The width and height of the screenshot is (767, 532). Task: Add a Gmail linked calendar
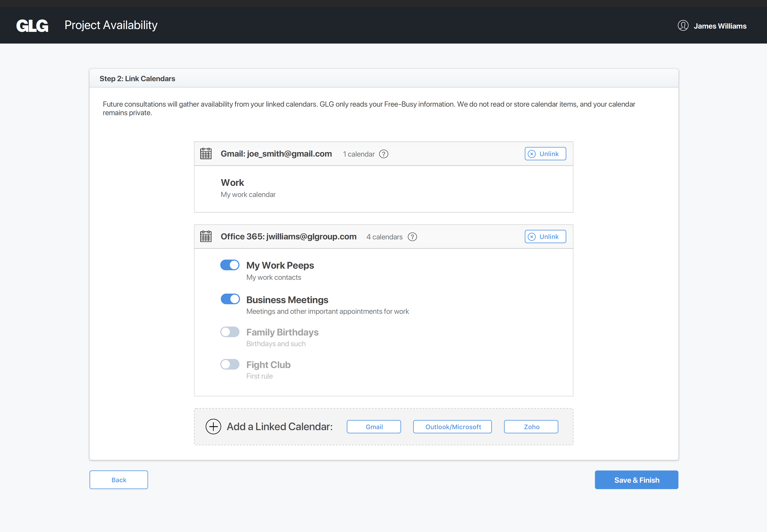click(x=374, y=427)
